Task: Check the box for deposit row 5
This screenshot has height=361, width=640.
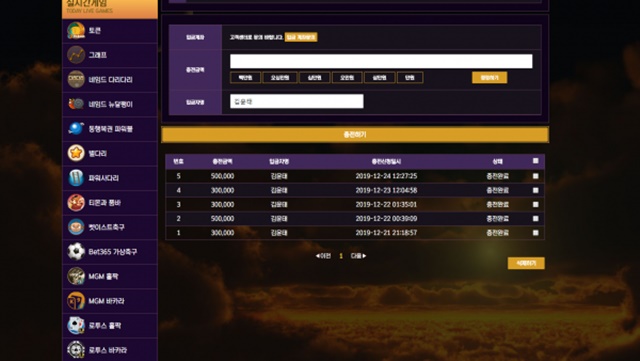Action: coord(536,176)
